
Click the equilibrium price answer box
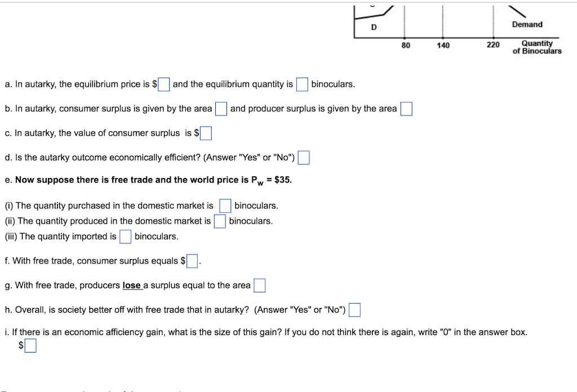pyautogui.click(x=163, y=84)
